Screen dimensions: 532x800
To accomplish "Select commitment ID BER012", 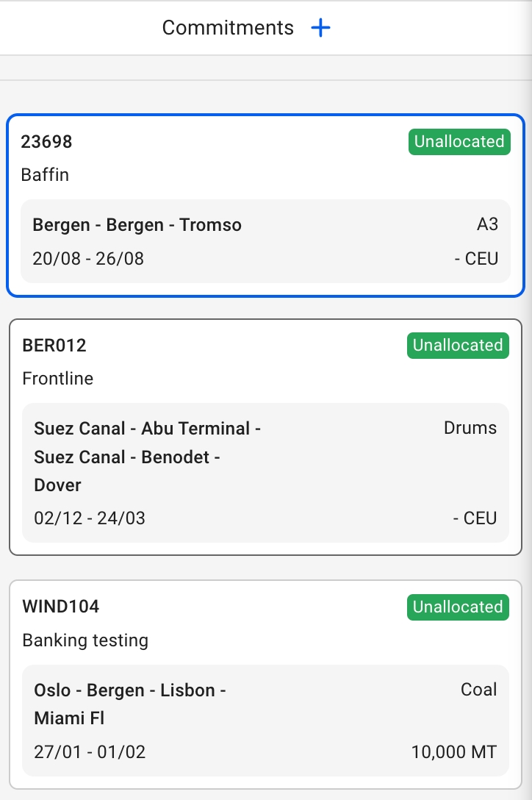I will 54,346.
